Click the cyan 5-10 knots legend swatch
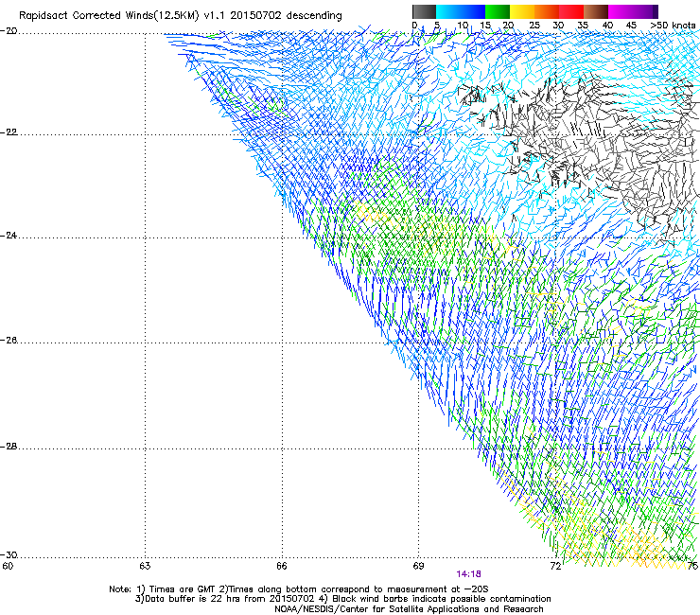700x615 pixels. pos(448,11)
